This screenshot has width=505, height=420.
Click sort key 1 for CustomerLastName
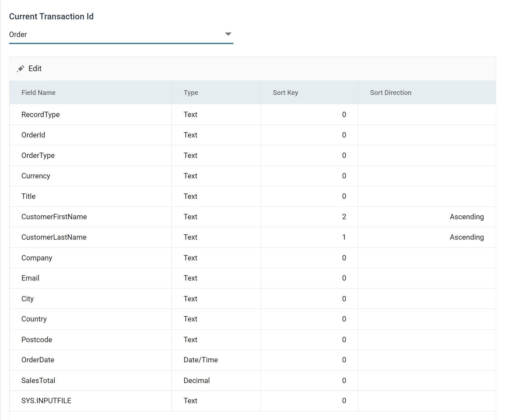click(344, 237)
